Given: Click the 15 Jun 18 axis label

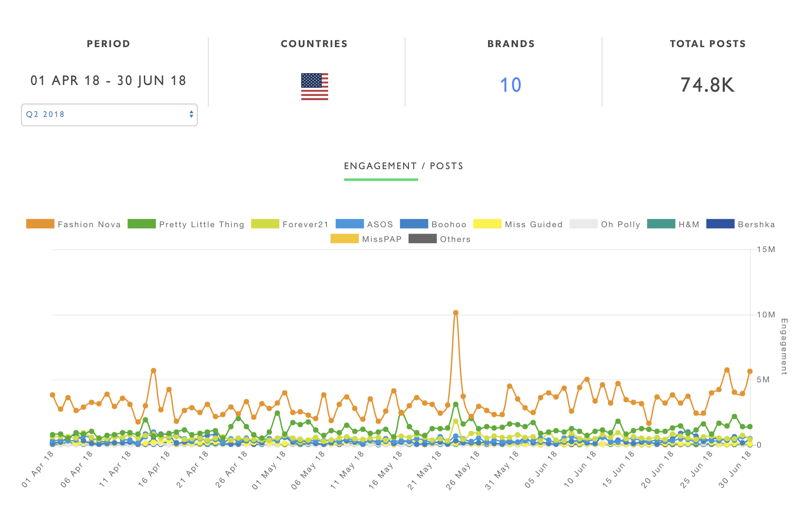Looking at the screenshot, I should (x=618, y=469).
